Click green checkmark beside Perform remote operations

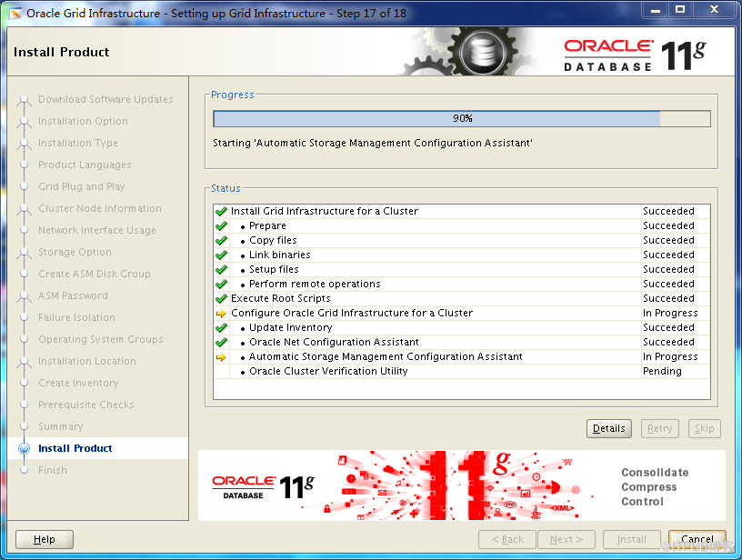(x=221, y=285)
